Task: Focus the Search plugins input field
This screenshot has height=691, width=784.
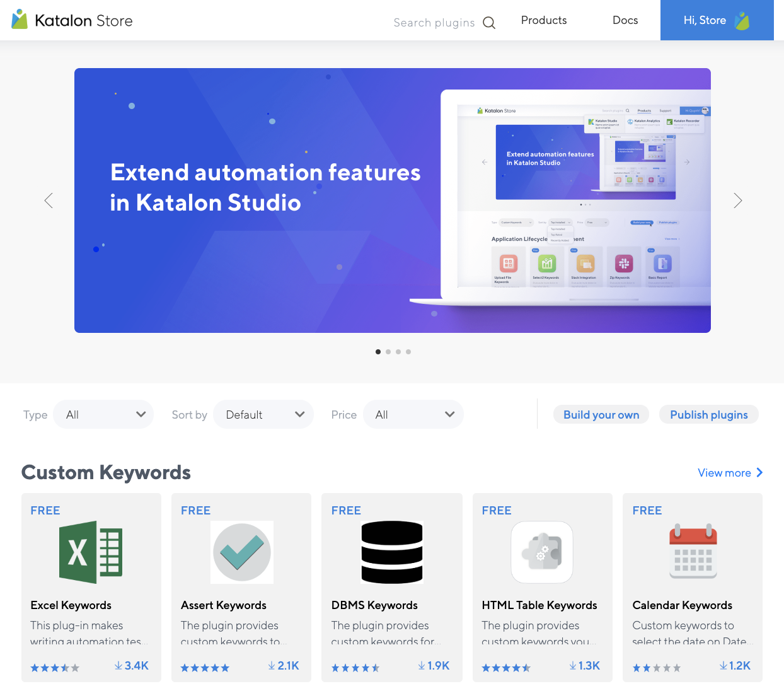Action: tap(434, 23)
